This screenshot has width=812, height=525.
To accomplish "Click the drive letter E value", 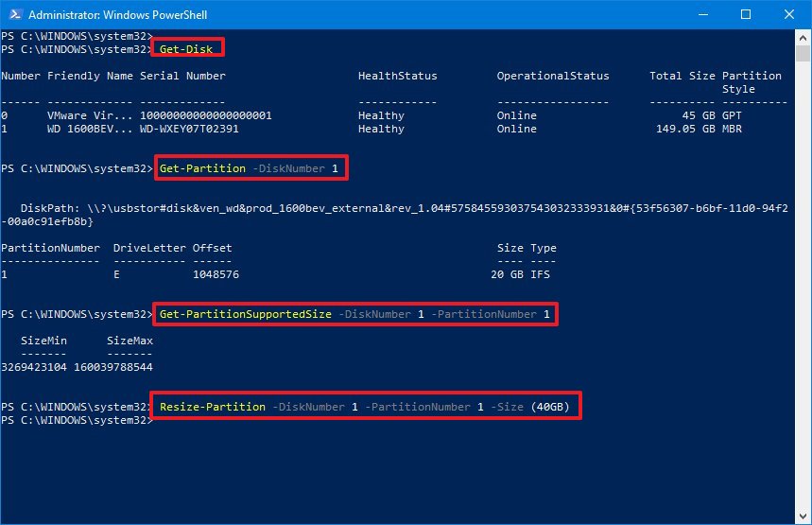I will [x=116, y=274].
